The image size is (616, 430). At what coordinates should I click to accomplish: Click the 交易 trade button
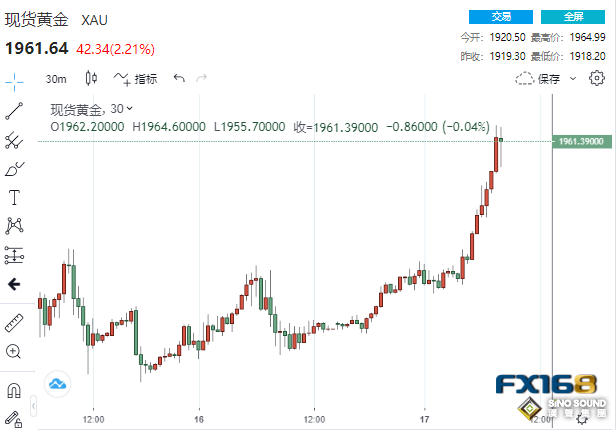point(501,17)
